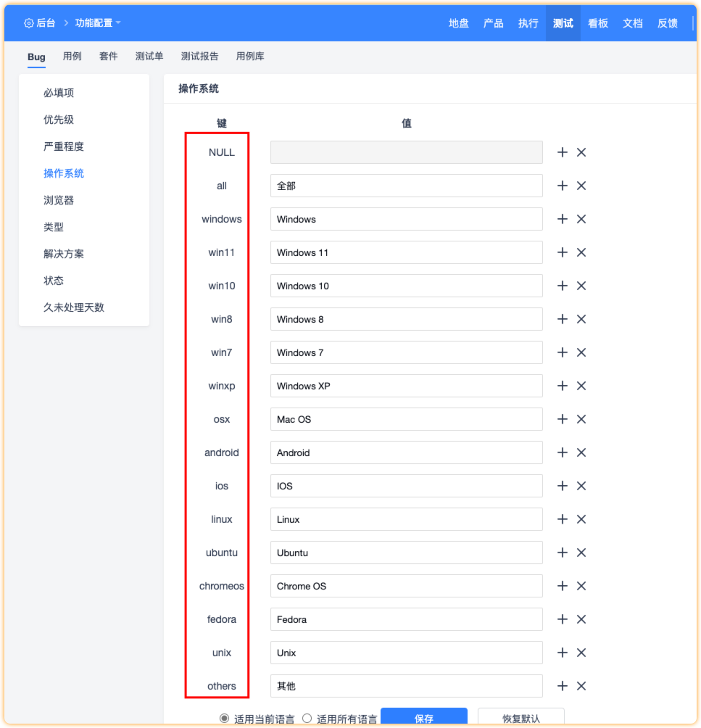Select 优先级 in the sidebar
701x728 pixels.
(59, 120)
